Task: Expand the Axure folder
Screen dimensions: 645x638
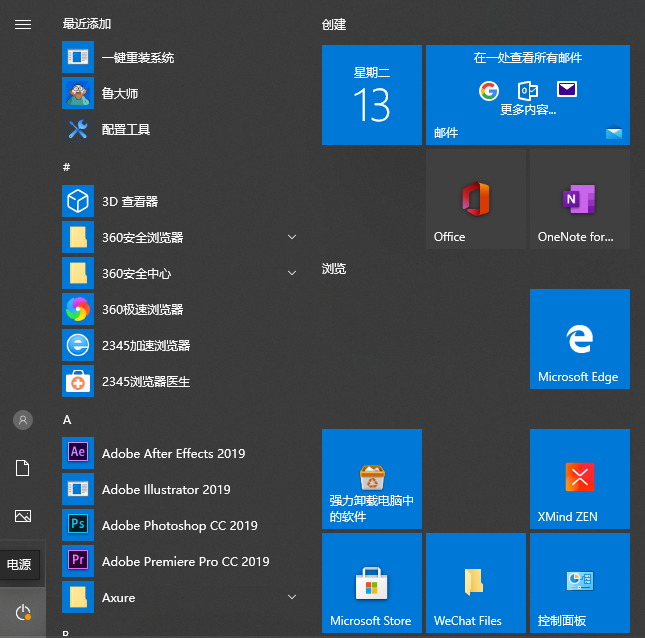Action: [292, 597]
